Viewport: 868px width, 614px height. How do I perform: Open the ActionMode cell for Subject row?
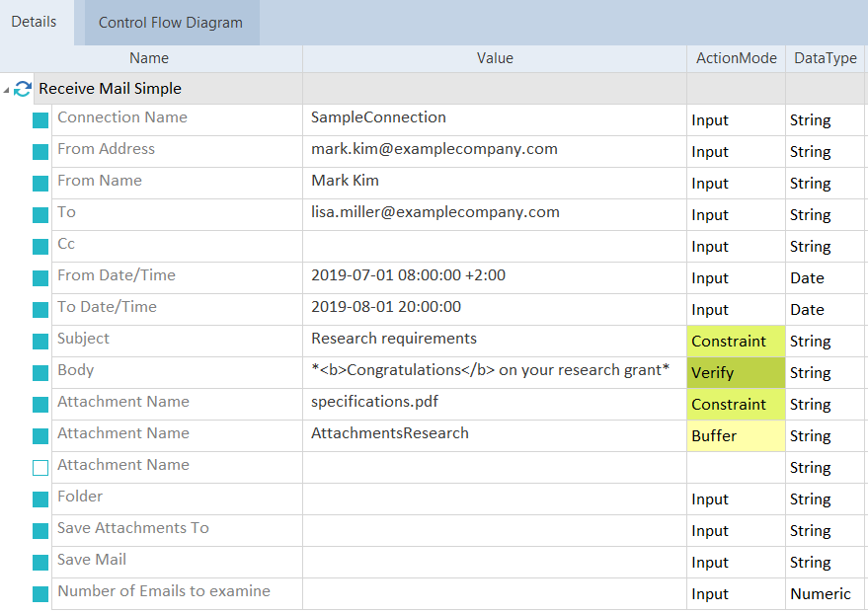736,342
